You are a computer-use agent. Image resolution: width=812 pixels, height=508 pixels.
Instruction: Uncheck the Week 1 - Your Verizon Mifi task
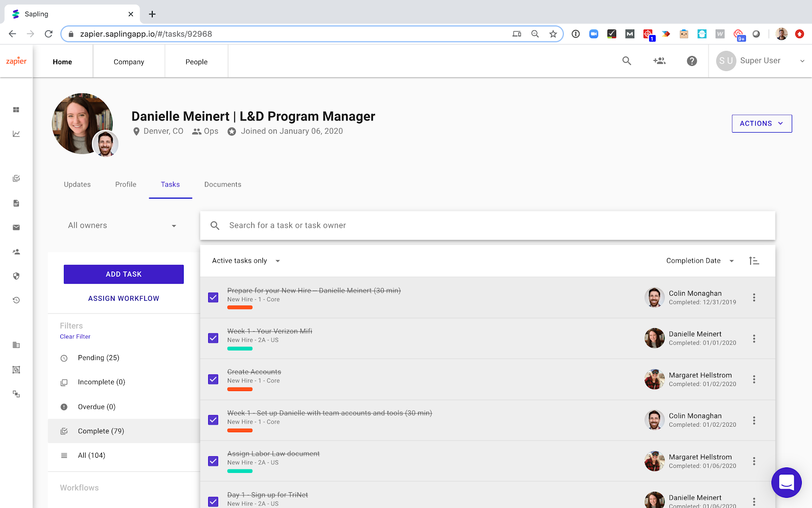213,338
